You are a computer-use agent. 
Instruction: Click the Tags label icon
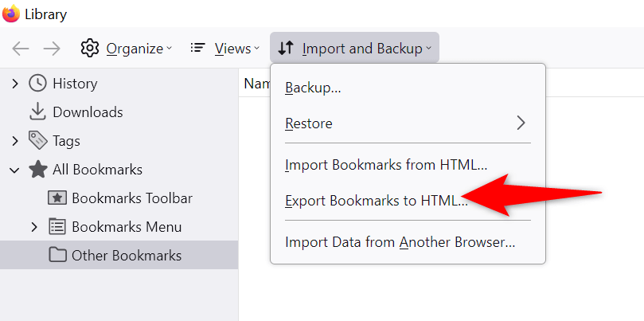pos(38,141)
